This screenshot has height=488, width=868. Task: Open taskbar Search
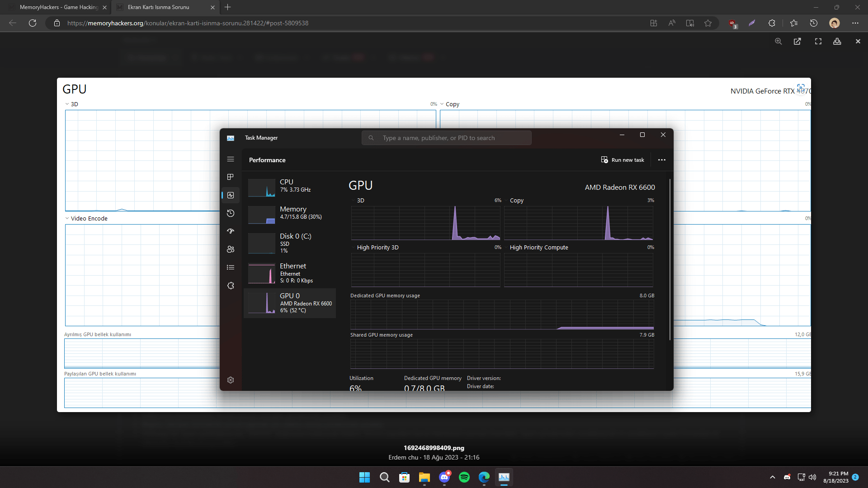click(385, 477)
